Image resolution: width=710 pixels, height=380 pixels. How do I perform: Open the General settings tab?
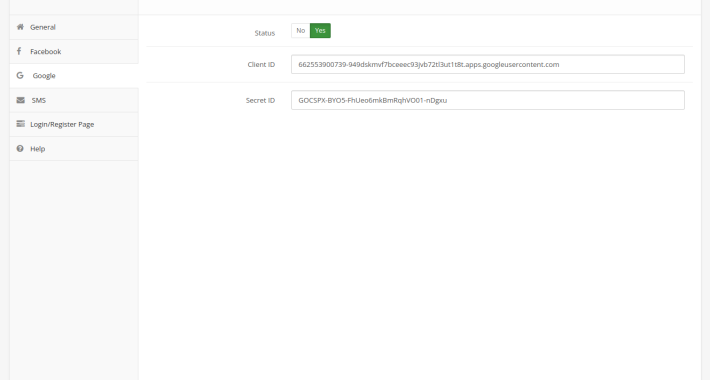pyautogui.click(x=74, y=27)
